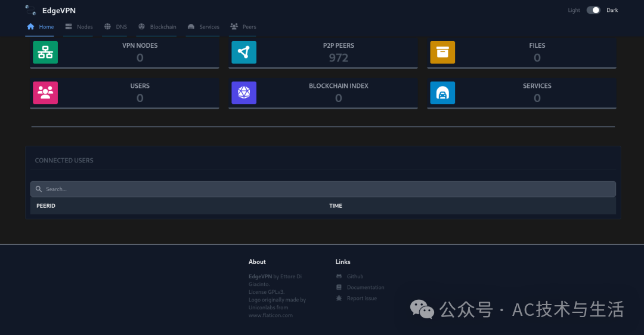The width and height of the screenshot is (644, 335).
Task: Click the Report issue link
Action: pos(361,298)
